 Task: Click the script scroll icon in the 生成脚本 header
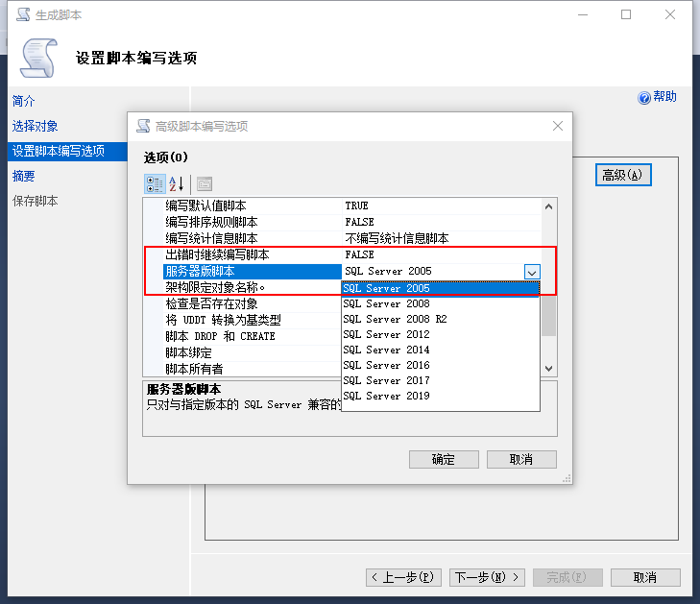38,58
